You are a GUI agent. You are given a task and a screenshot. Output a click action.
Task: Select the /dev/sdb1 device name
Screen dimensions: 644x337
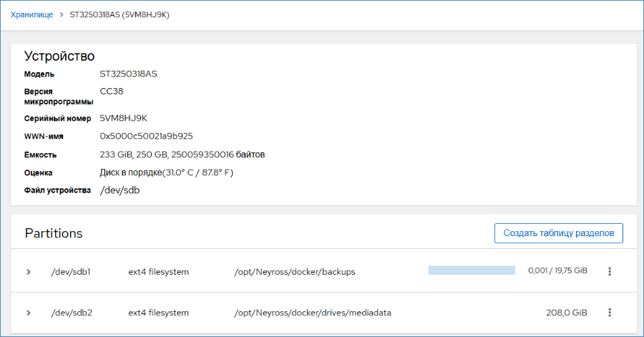pyautogui.click(x=71, y=272)
